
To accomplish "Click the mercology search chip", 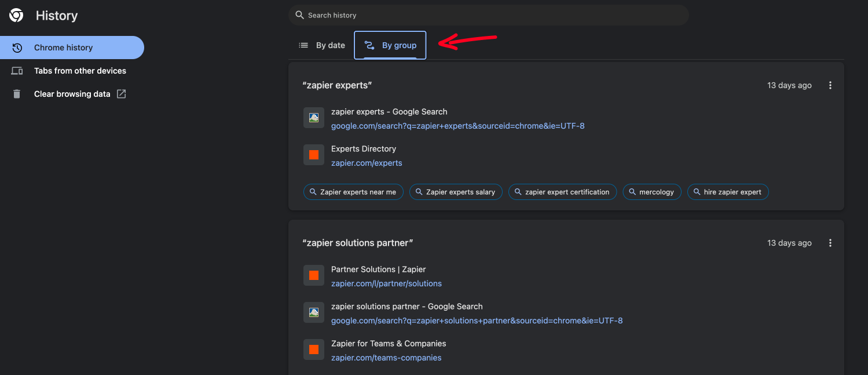I will [652, 192].
